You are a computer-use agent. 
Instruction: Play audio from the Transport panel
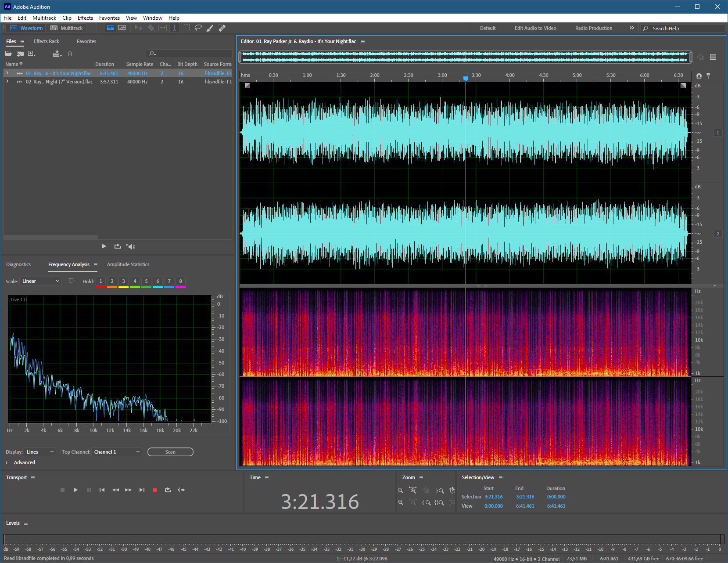coord(75,490)
